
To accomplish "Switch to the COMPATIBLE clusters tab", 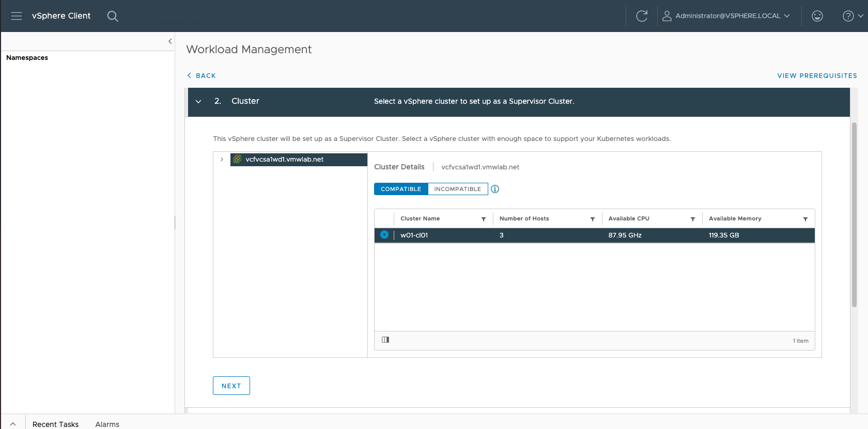I will point(401,189).
